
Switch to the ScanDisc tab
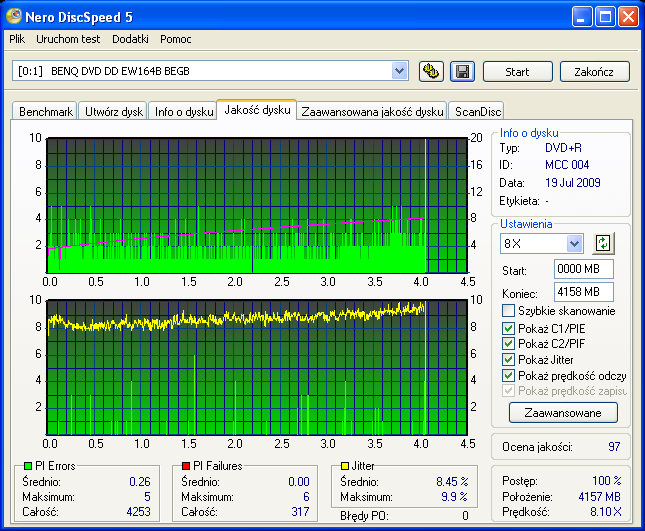[478, 111]
